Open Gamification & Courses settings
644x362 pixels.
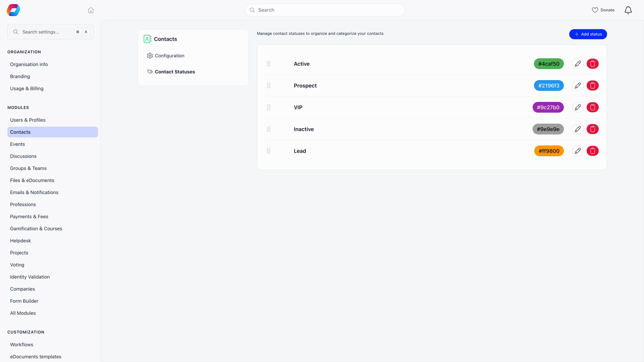tap(36, 229)
